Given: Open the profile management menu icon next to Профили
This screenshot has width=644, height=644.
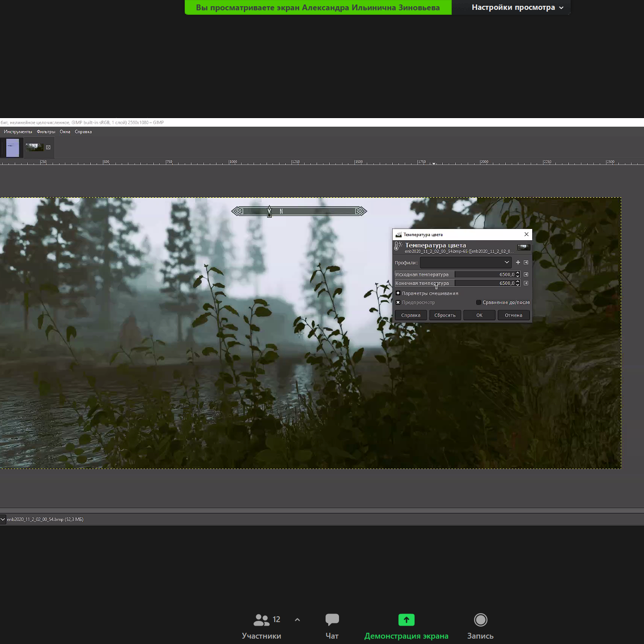Looking at the screenshot, I should 526,263.
